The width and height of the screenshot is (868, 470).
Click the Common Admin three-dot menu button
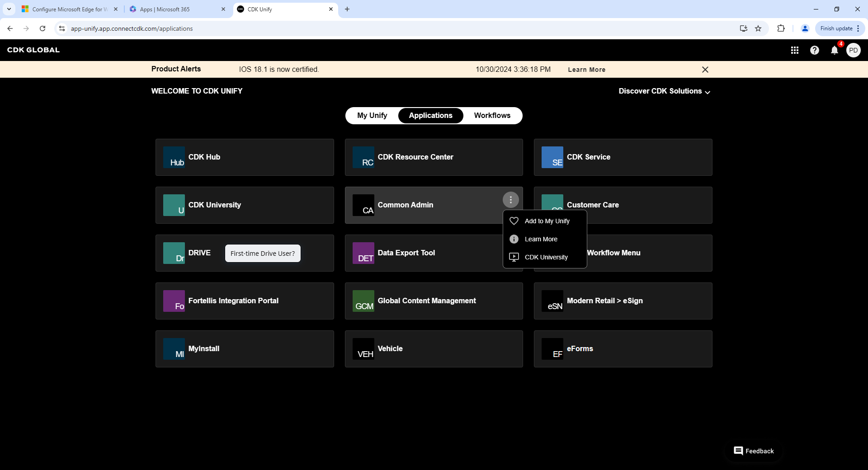[511, 200]
